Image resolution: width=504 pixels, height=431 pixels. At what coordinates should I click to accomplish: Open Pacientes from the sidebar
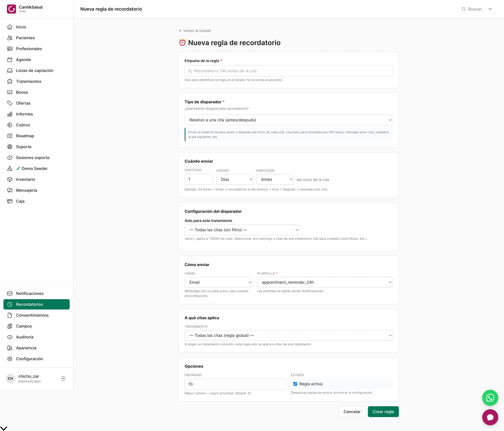tap(36, 38)
